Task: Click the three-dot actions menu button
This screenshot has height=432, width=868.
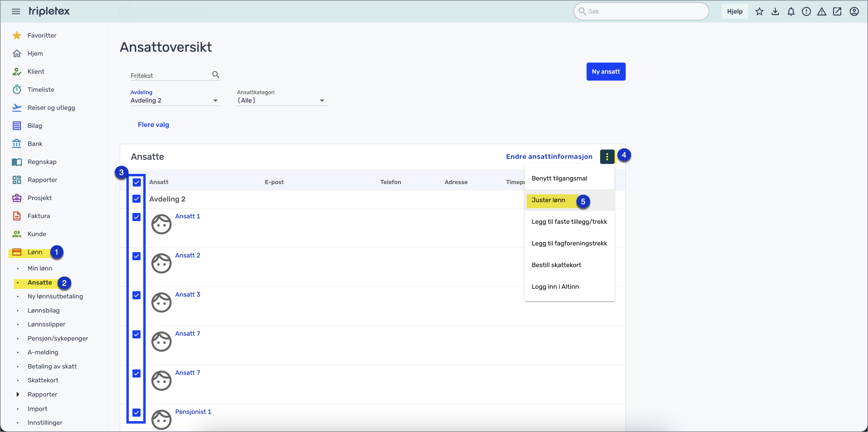Action: point(607,156)
